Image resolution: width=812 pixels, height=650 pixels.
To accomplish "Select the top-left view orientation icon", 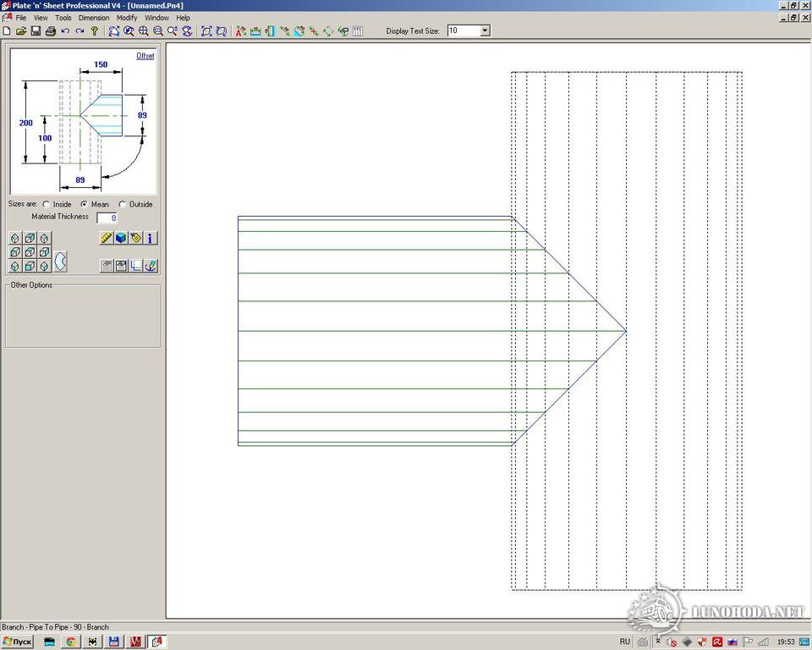I will [x=15, y=238].
